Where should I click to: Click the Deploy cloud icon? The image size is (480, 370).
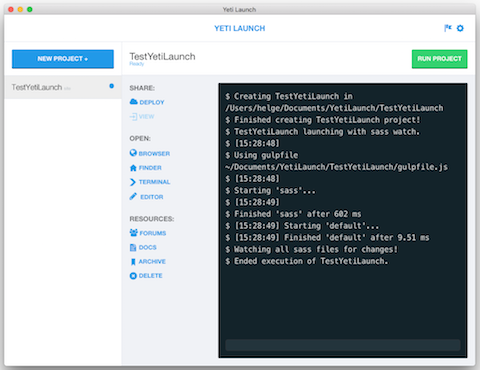pyautogui.click(x=134, y=102)
